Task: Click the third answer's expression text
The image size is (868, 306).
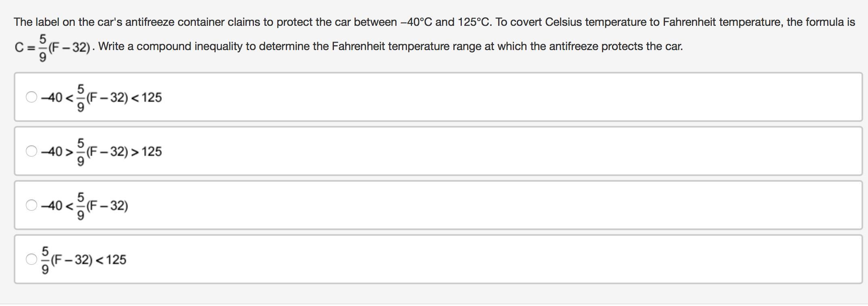Action: (x=85, y=205)
